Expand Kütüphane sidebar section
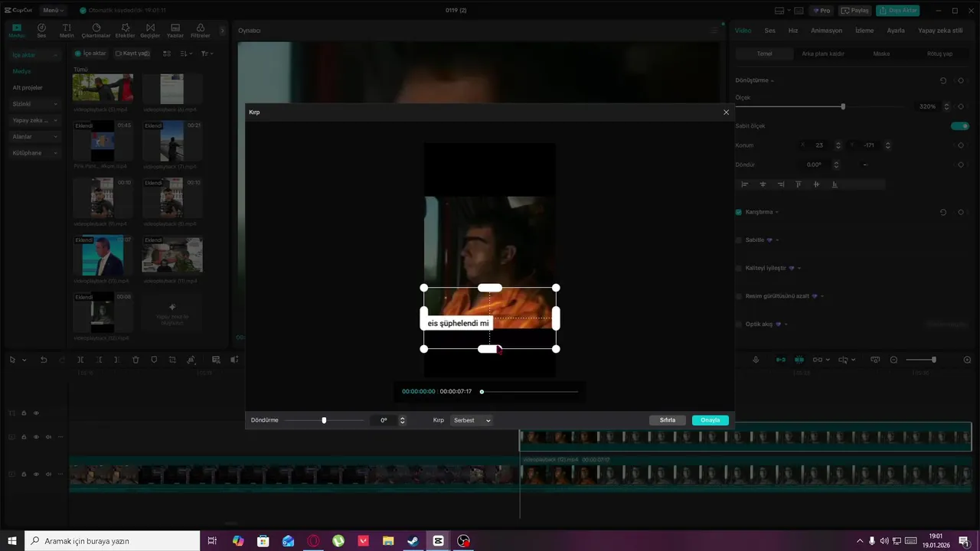This screenshot has width=980, height=551. coord(35,153)
